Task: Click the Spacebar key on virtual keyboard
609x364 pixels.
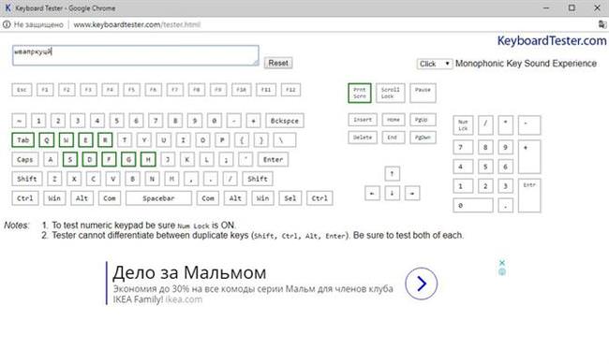Action: click(x=158, y=198)
